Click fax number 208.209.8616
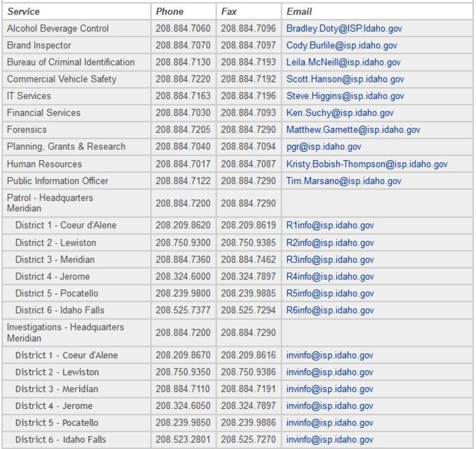Image resolution: width=476 pixels, height=449 pixels. 248,355
